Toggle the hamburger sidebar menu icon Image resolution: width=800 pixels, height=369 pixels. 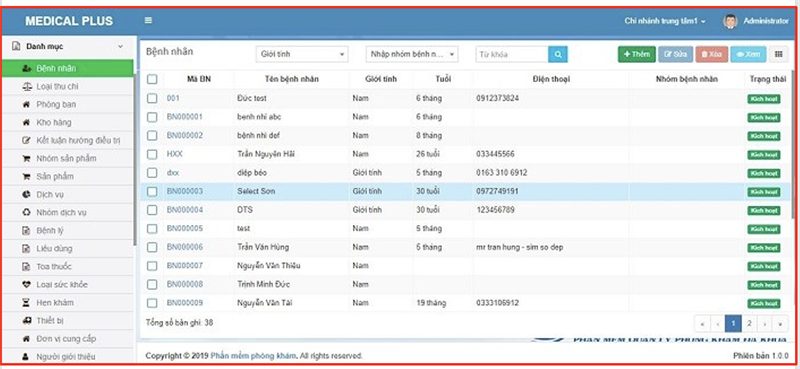(148, 21)
